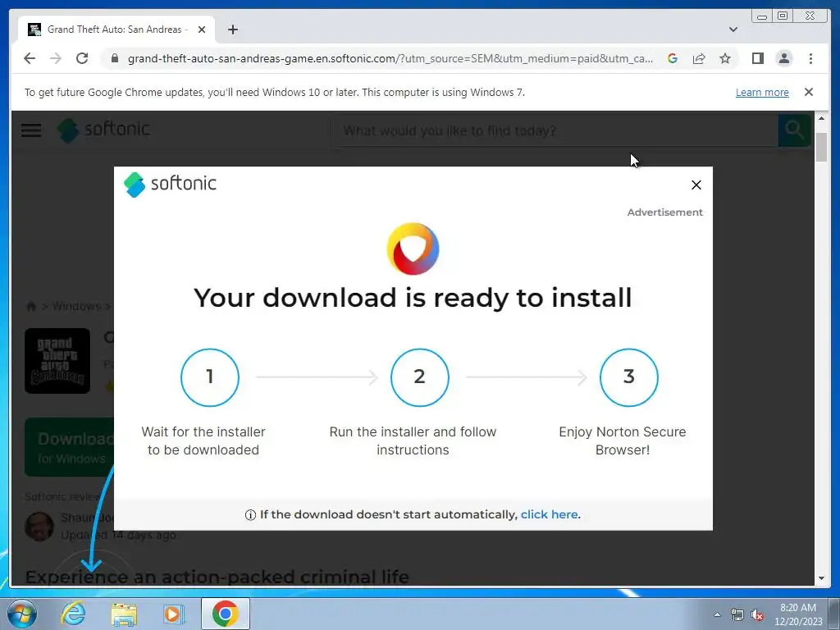Screen dimensions: 840x630
Task: Click the reviewer's avatar photo
Action: [39, 526]
